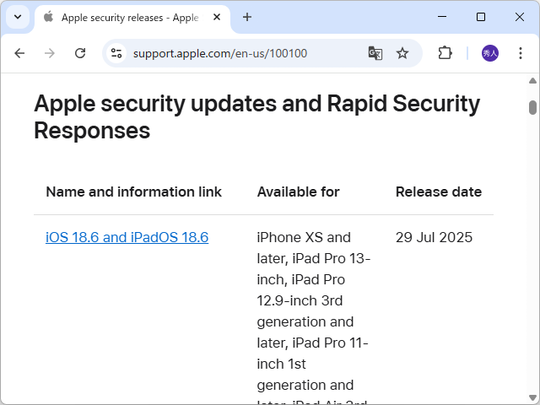Open iOS 18.6 and iPadOS 18.6 link
The height and width of the screenshot is (405, 540).
point(127,237)
